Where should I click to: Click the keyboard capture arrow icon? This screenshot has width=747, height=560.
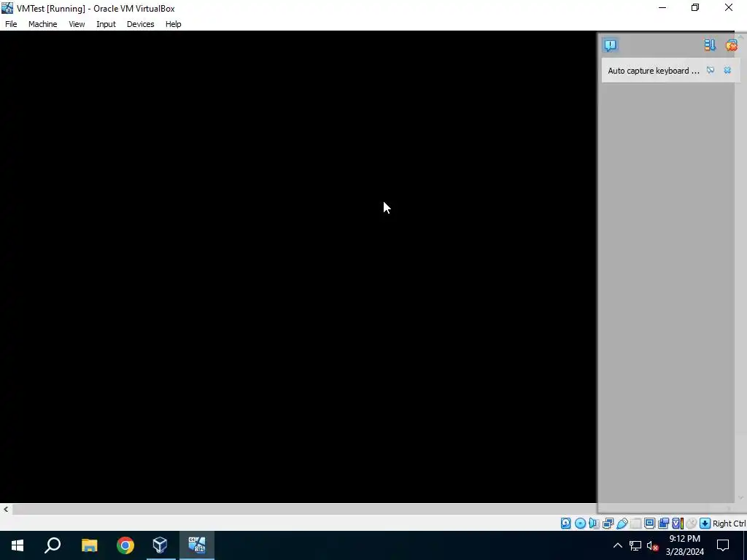[705, 524]
